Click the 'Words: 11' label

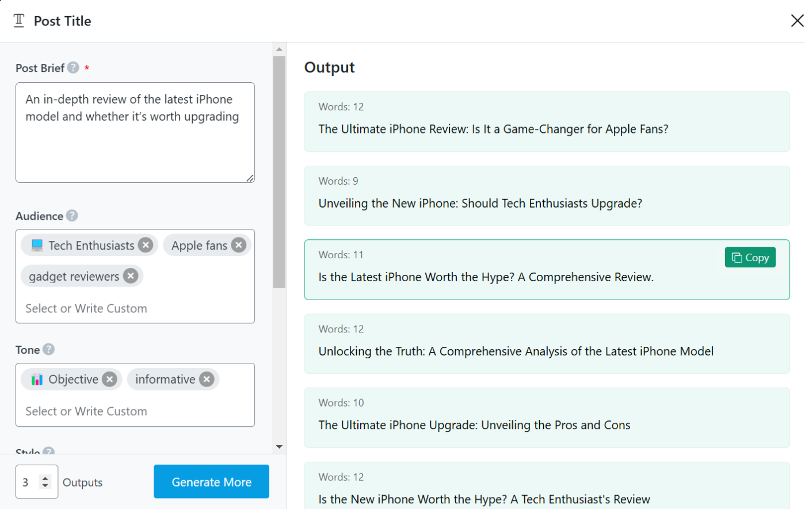[341, 254]
